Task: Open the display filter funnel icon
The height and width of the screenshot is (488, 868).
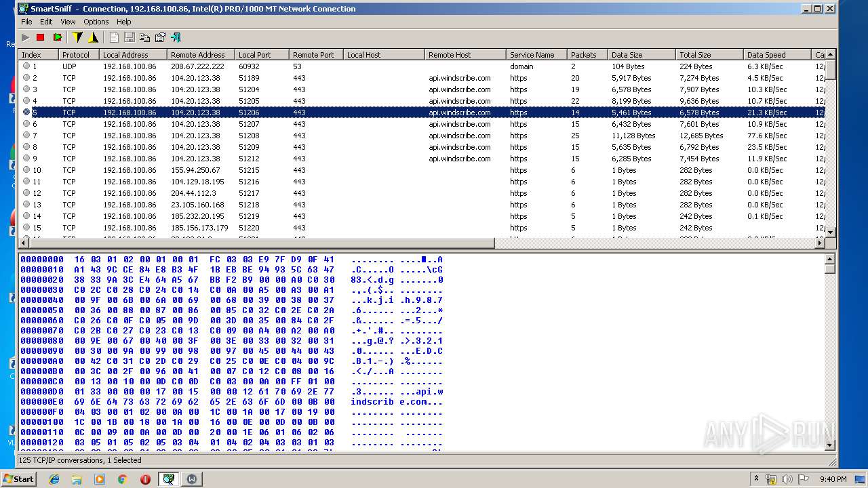Action: (77, 37)
